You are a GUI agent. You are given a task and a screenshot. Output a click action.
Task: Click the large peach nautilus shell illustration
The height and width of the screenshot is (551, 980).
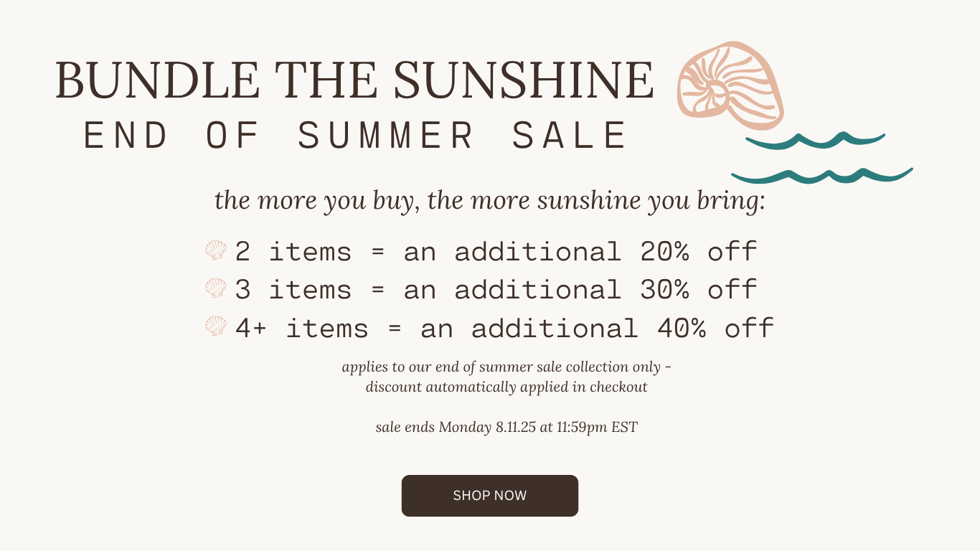click(730, 85)
